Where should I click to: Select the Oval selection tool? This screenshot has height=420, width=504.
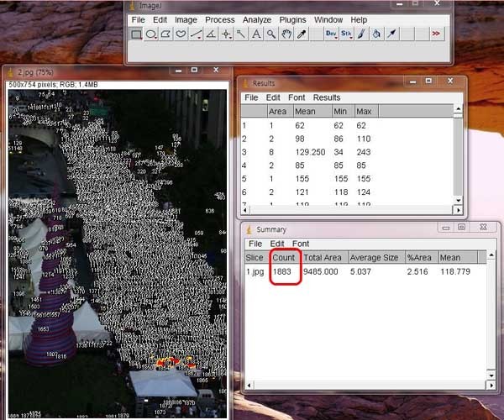click(151, 34)
